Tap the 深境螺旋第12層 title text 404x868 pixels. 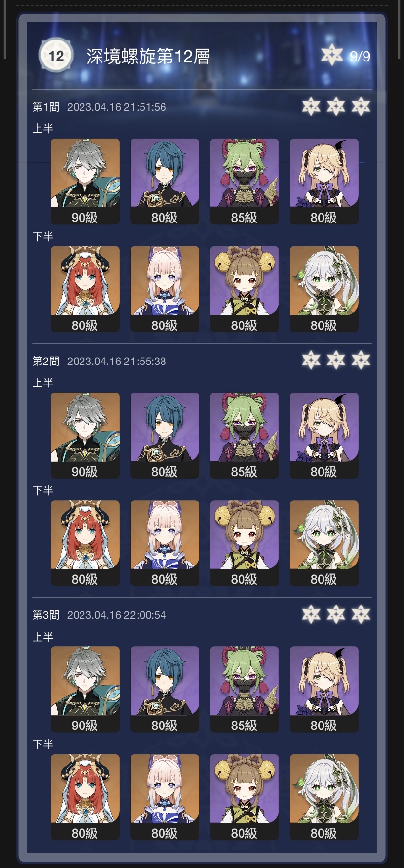(148, 57)
